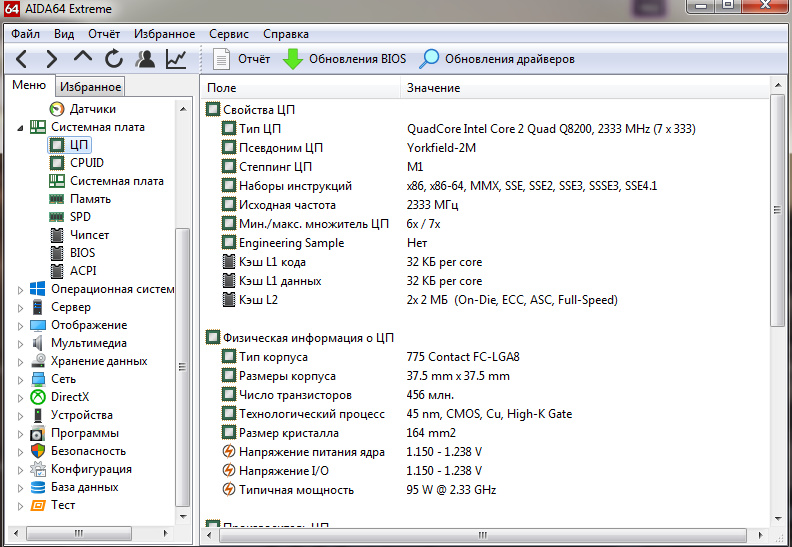Click the tree panel scroll-down arrow
The width and height of the screenshot is (792, 547).
(183, 517)
